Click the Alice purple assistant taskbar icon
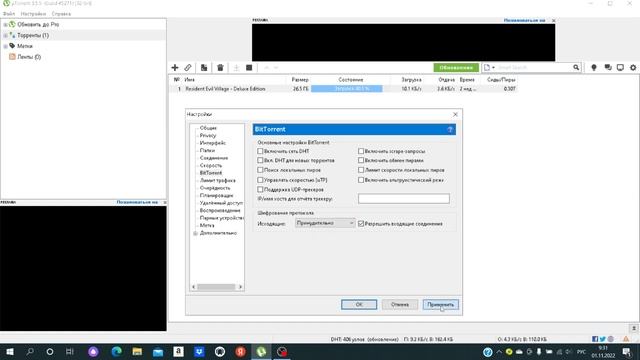Image resolution: width=640 pixels, height=360 pixels. [x=93, y=351]
